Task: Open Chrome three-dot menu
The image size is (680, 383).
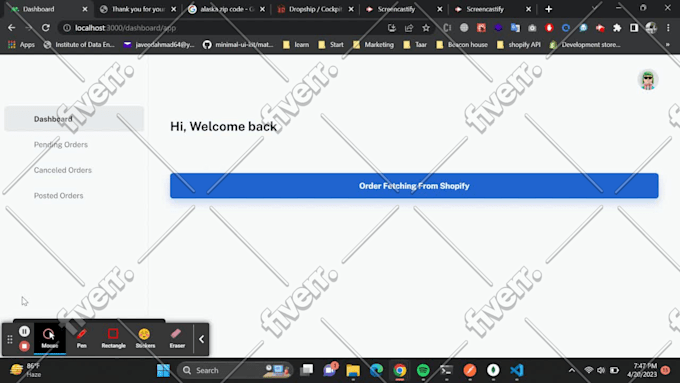Action: (x=668, y=28)
